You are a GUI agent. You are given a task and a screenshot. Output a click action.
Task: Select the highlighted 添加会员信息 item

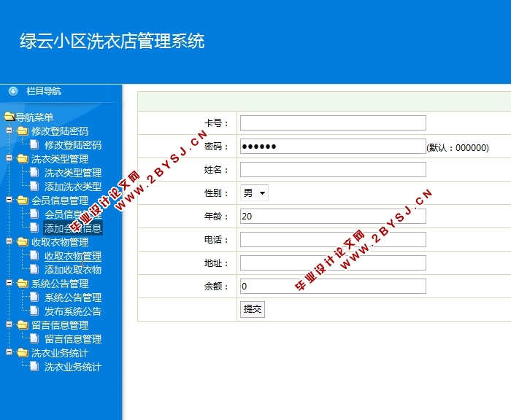[x=73, y=228]
